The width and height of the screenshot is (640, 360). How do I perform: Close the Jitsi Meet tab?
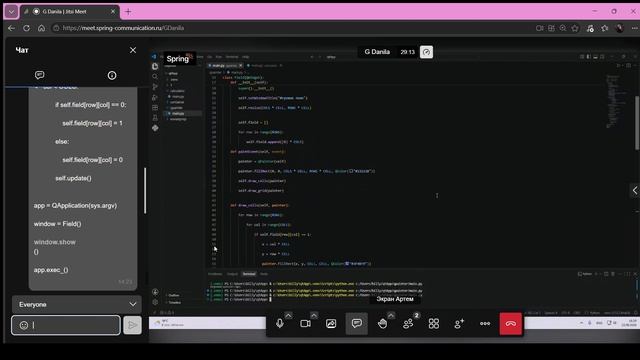[113, 12]
